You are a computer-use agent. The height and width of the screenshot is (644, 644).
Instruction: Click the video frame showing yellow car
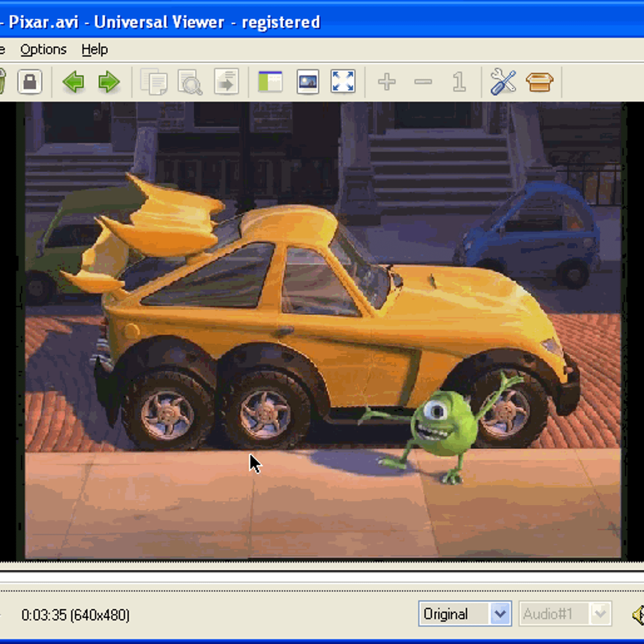[323, 330]
